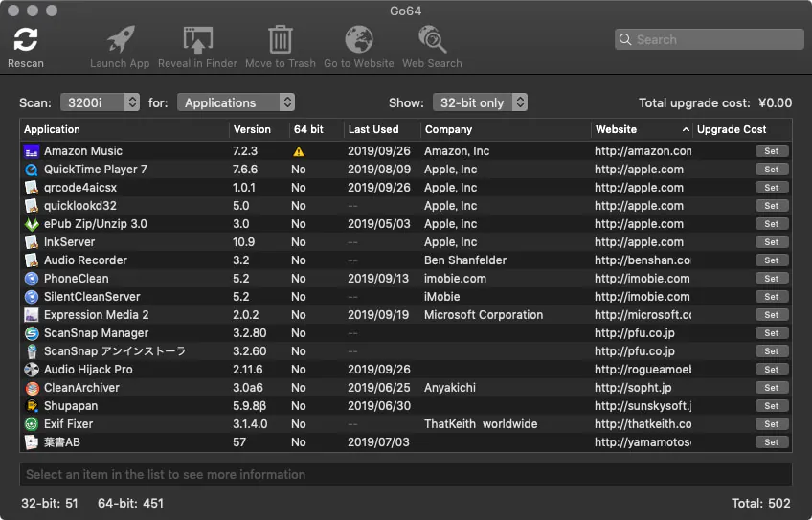Click the PhoneClean app icon

(32, 279)
